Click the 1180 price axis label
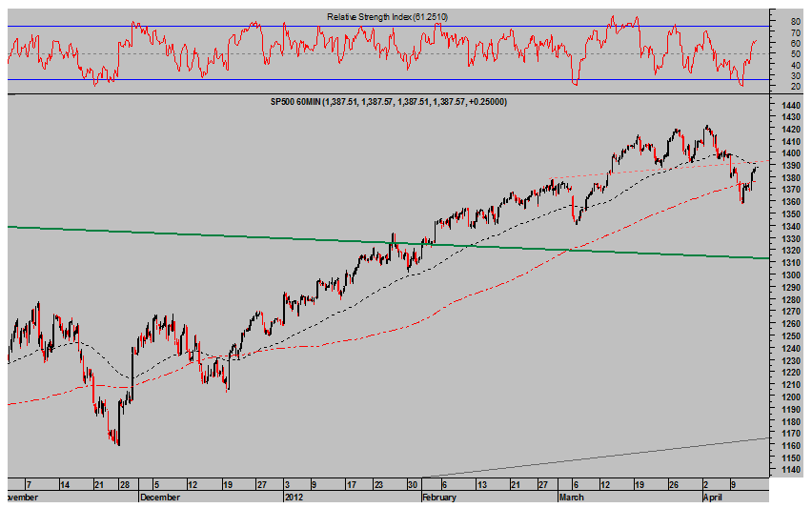The height and width of the screenshot is (508, 812). (793, 421)
